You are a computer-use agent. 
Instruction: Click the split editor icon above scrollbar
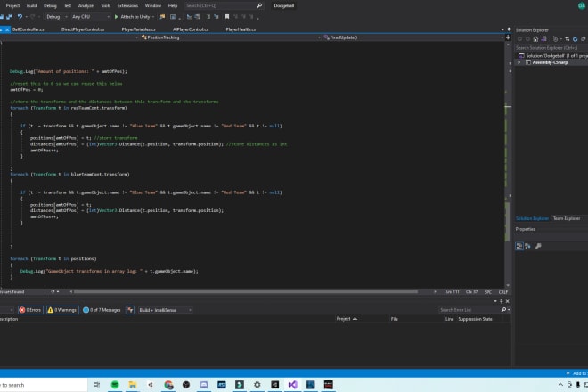pyautogui.click(x=508, y=37)
